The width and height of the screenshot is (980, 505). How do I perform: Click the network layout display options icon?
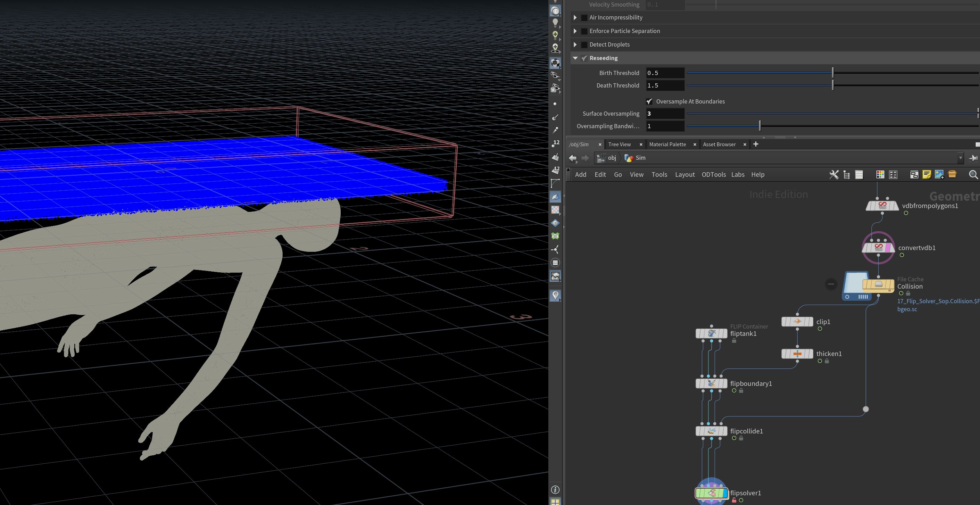click(893, 175)
